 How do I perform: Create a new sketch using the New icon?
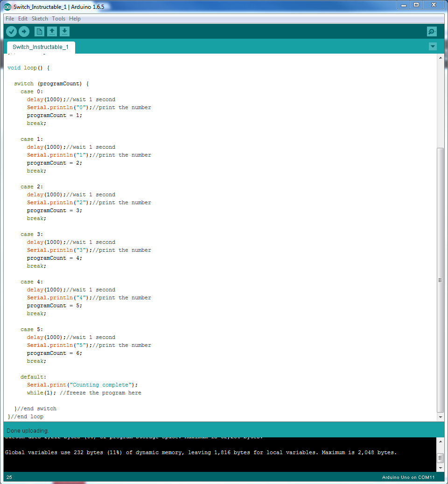tap(39, 31)
